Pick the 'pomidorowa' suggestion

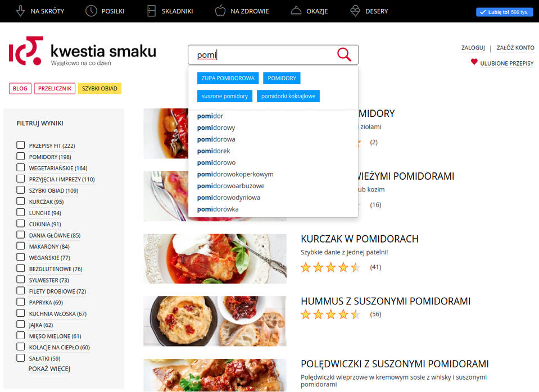point(273,139)
